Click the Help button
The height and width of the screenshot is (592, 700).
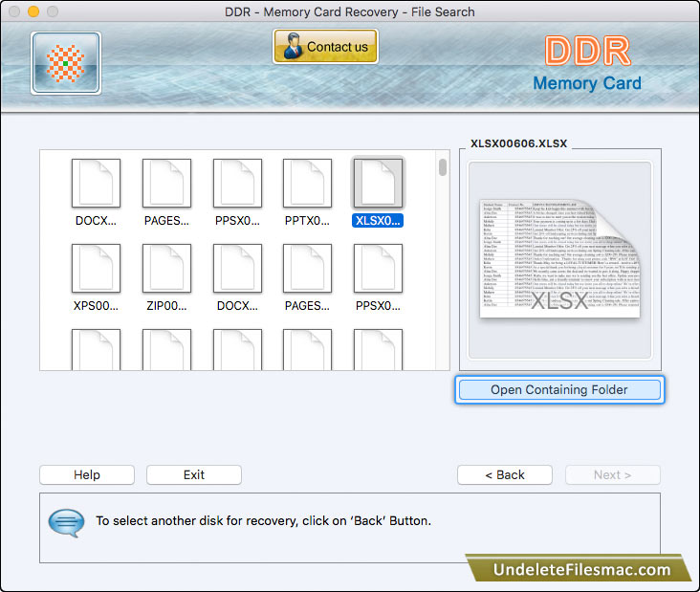[87, 474]
